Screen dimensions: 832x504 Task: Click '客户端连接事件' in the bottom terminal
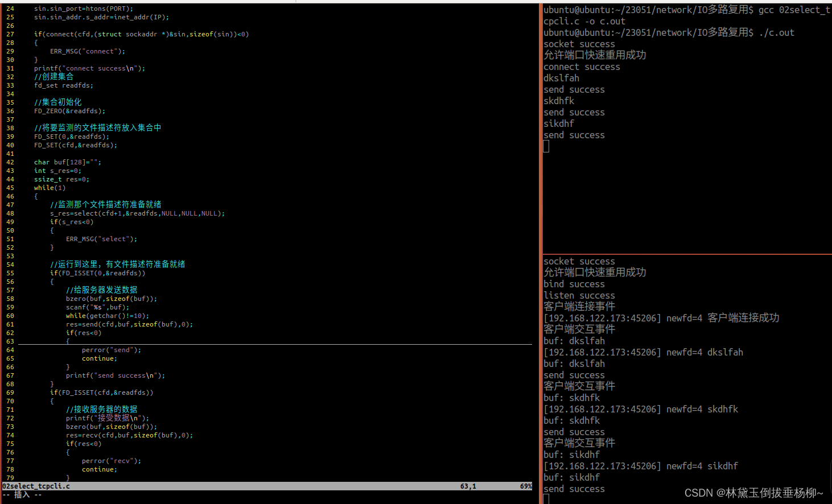pos(579,306)
